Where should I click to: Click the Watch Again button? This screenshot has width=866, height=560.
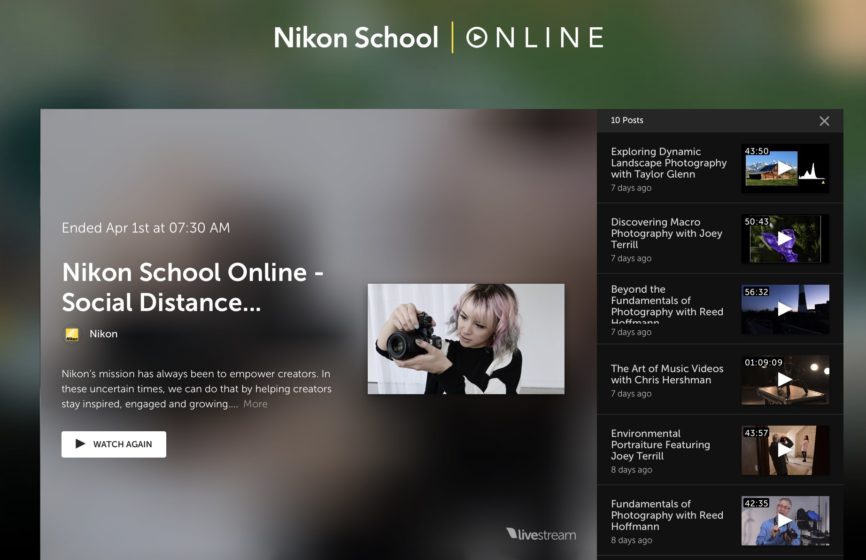click(114, 444)
